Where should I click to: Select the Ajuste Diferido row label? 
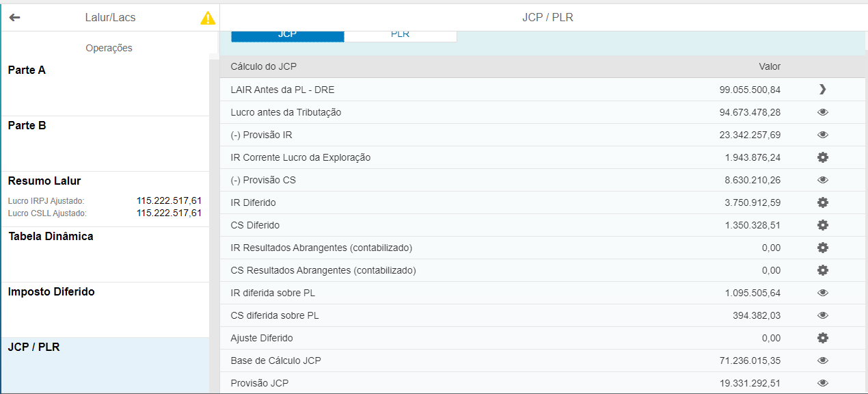coord(263,338)
